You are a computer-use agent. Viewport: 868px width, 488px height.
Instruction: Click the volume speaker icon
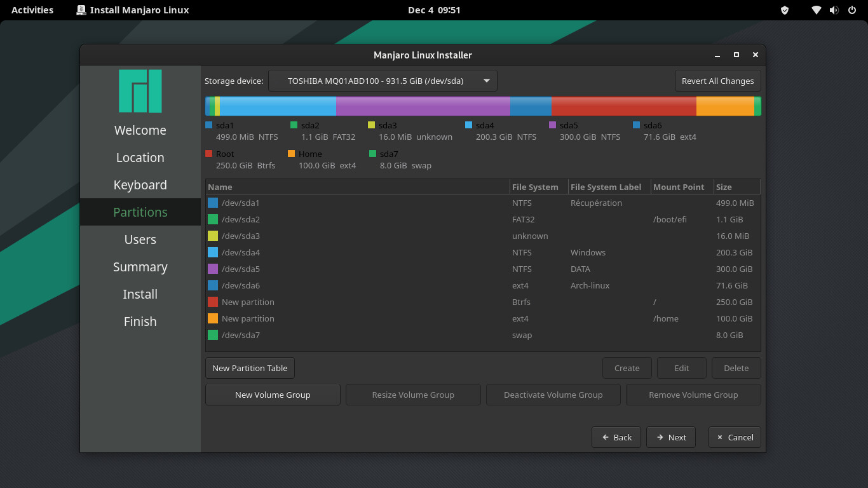[x=834, y=10]
